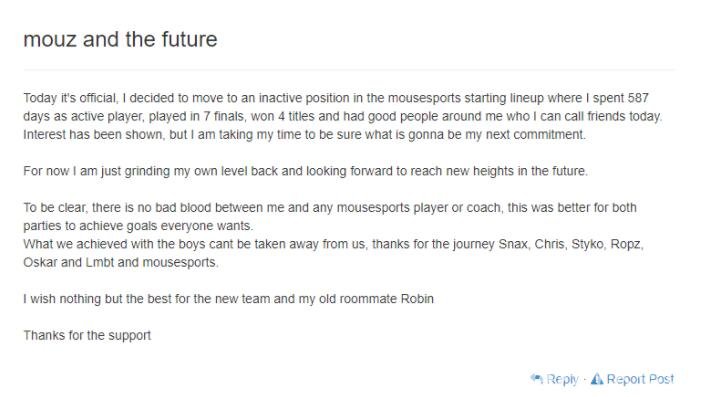Click the line "Thanks for the support"
The image size is (721, 397).
tap(87, 335)
